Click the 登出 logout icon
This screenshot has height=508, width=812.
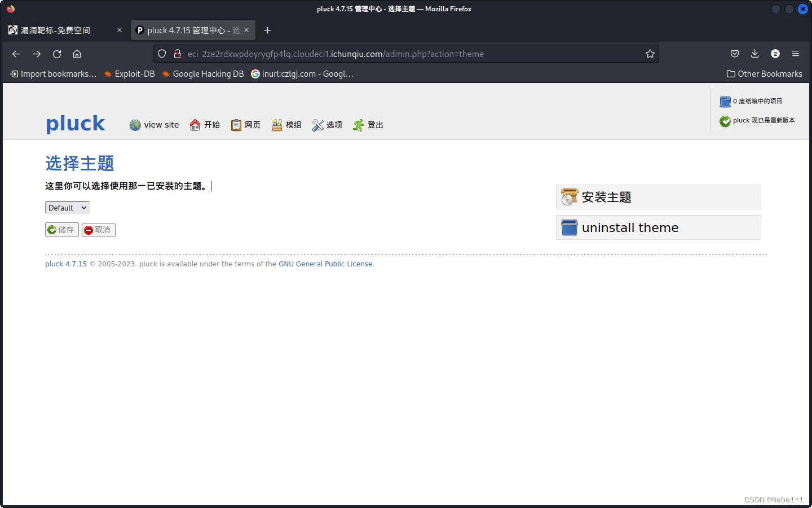tap(358, 124)
